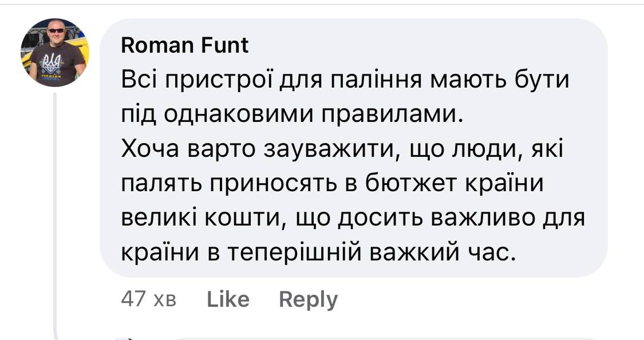Click the Roman Funt author name
The image size is (644, 340).
[x=185, y=45]
